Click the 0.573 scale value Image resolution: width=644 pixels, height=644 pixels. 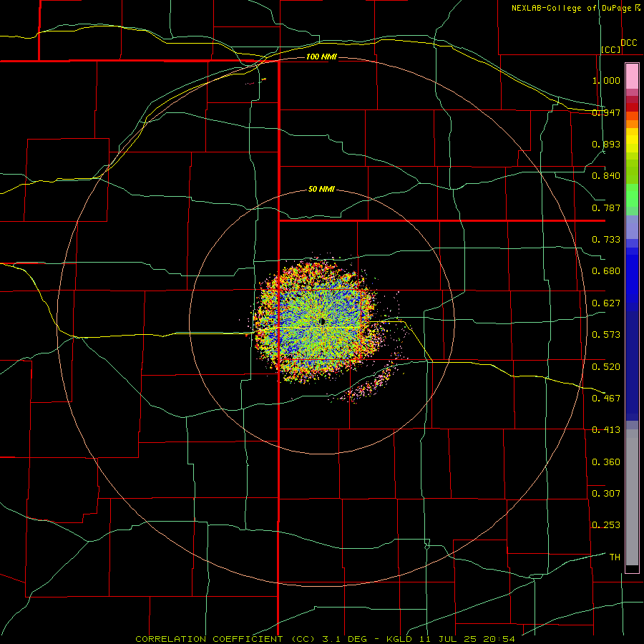coord(606,335)
